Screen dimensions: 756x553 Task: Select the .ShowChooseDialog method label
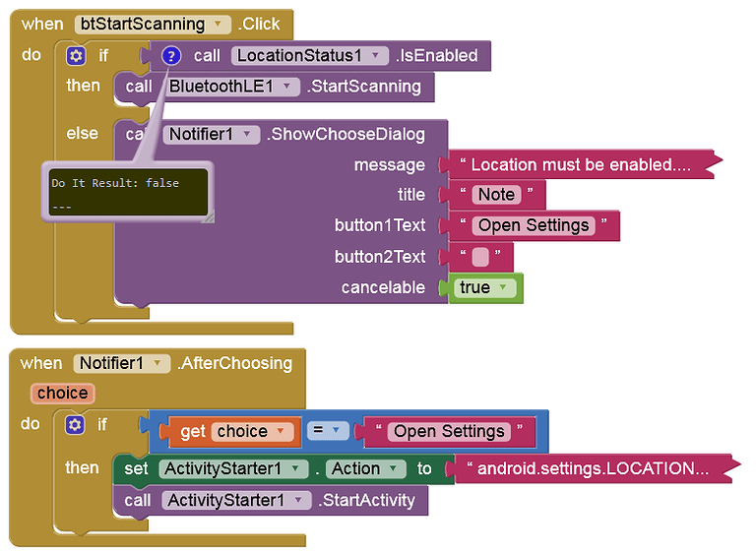click(x=346, y=134)
